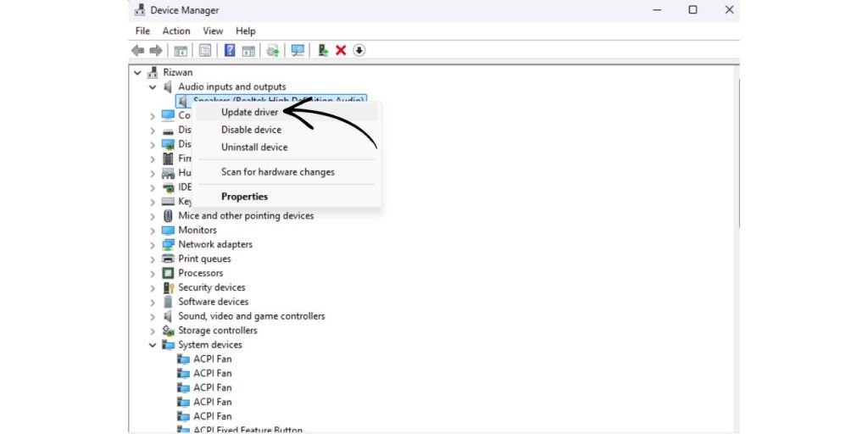Click the Software devices category icon
The image size is (868, 434).
pyautogui.click(x=168, y=302)
